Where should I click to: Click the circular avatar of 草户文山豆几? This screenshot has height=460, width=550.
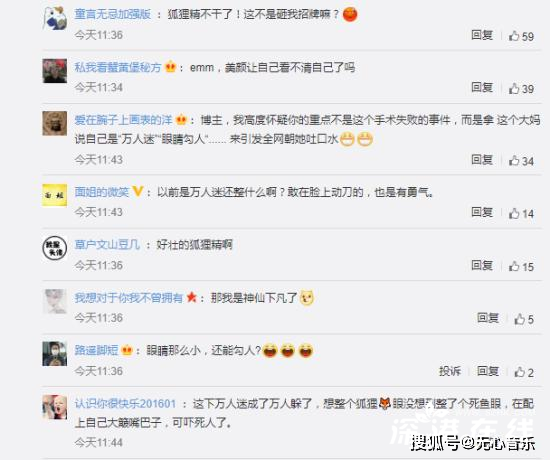(55, 248)
